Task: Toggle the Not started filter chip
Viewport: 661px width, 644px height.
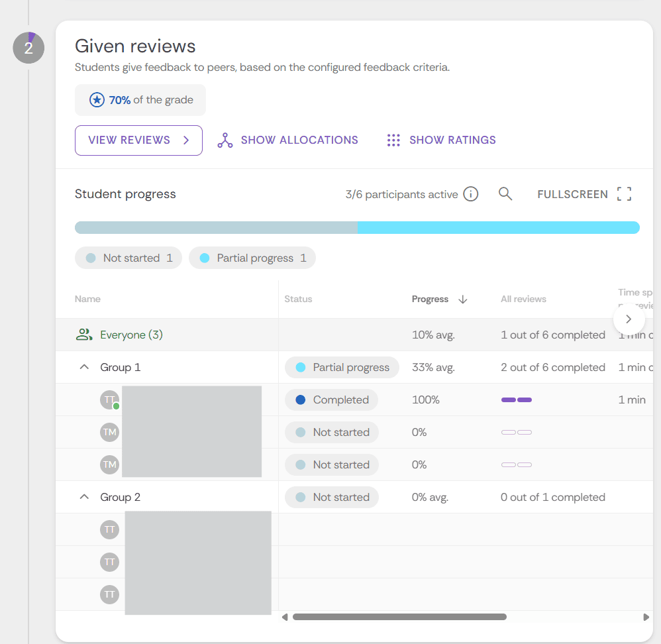Action: pyautogui.click(x=128, y=258)
